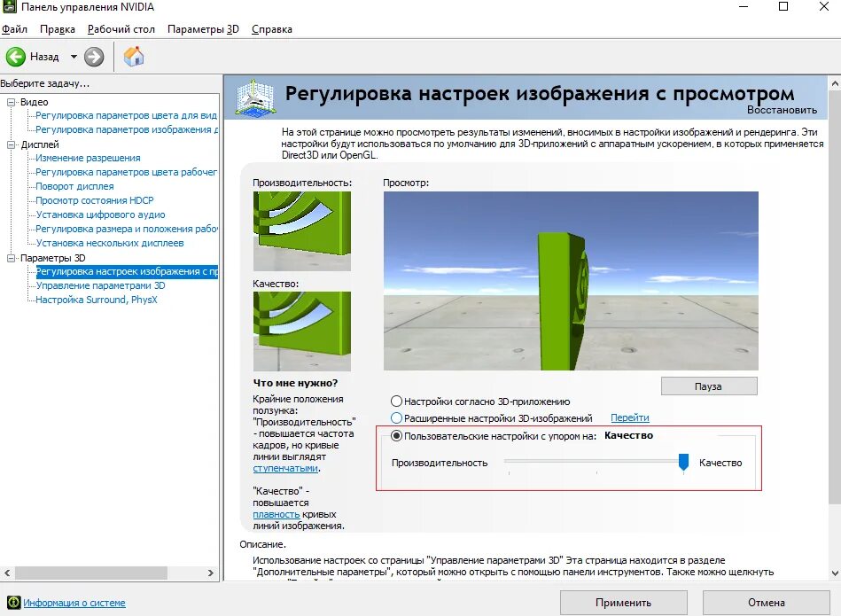Click the 3D settings page header icon

click(256, 97)
